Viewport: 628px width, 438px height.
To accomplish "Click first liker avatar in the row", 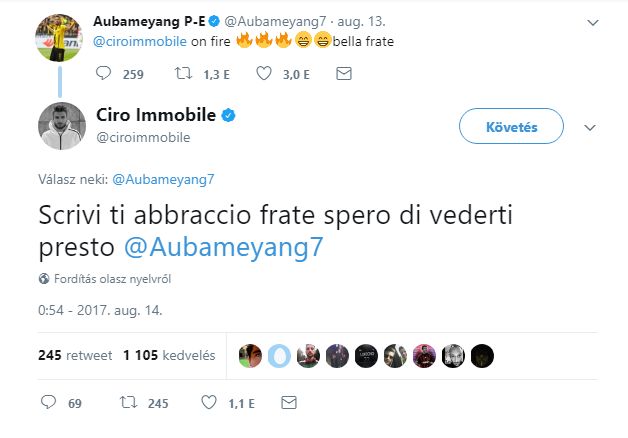I will (x=251, y=355).
